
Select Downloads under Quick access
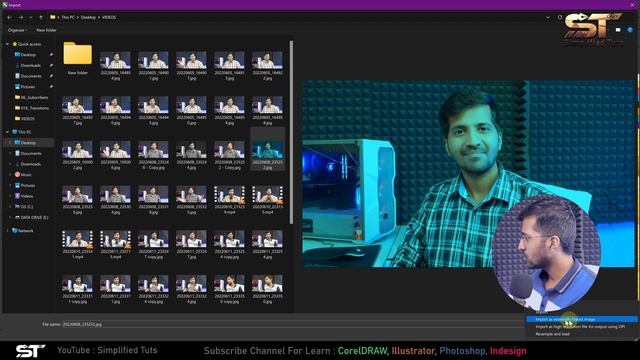(30, 65)
